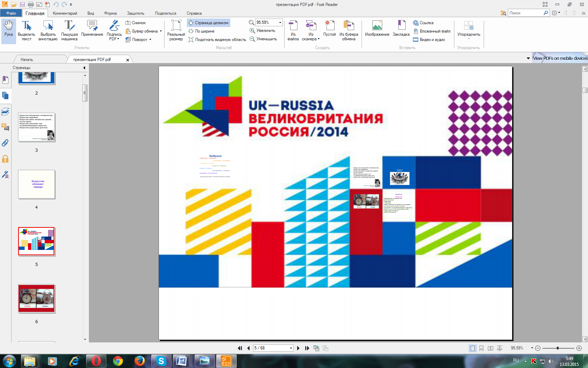Open the page number dropdown
The height and width of the screenshot is (368, 588).
(x=291, y=348)
